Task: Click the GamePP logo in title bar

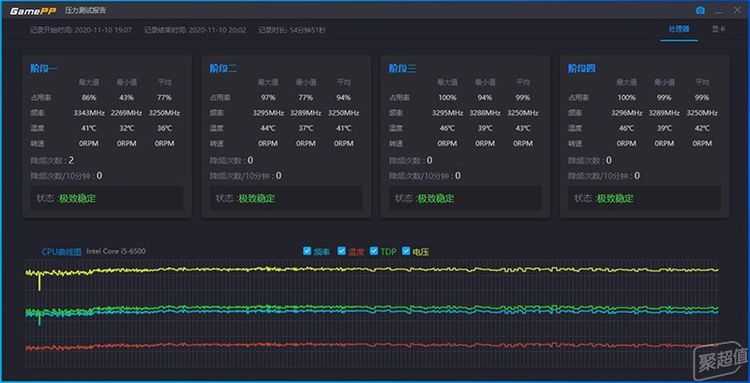Action: 33,11
